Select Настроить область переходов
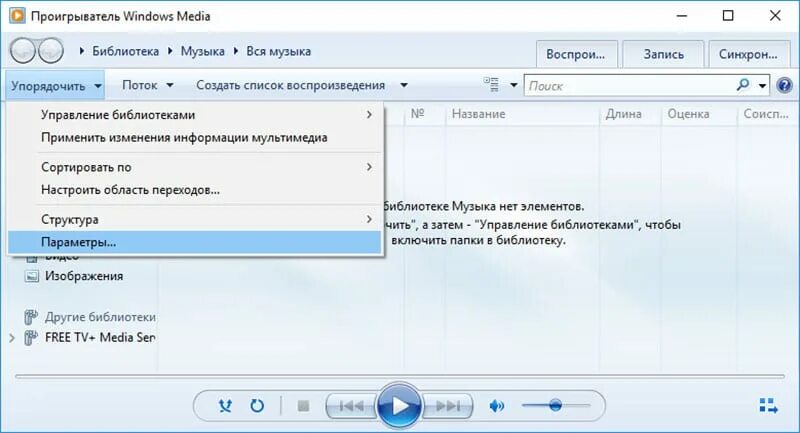This screenshot has width=800, height=433. [x=194, y=190]
